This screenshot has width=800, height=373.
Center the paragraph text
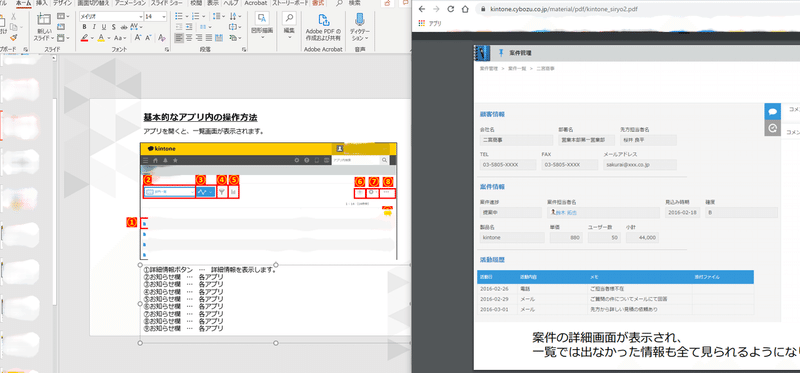tap(189, 38)
